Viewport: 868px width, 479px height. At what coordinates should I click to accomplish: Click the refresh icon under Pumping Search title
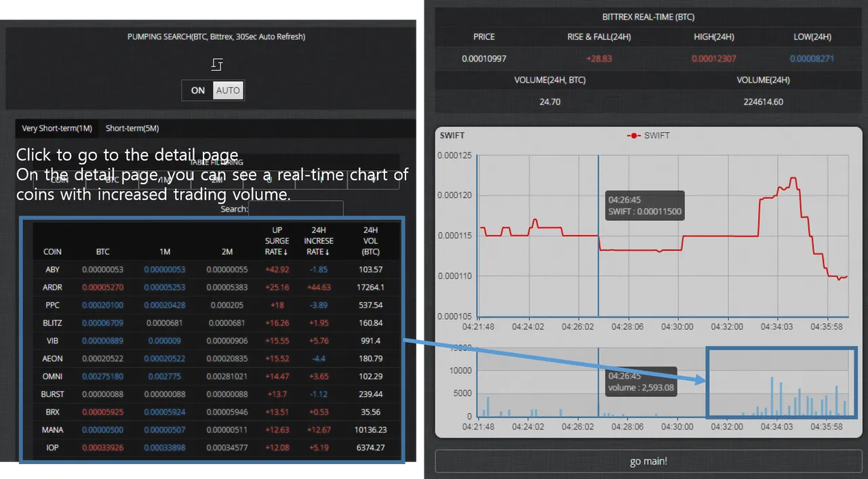tap(217, 64)
